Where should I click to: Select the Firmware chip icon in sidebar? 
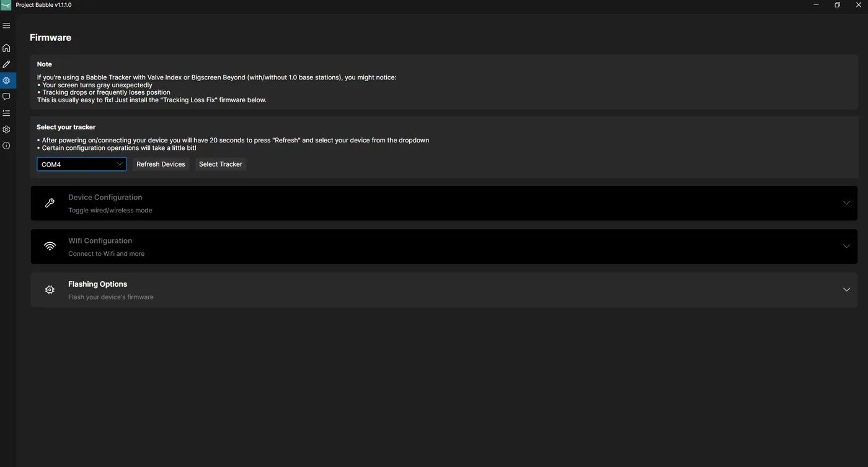[x=6, y=81]
